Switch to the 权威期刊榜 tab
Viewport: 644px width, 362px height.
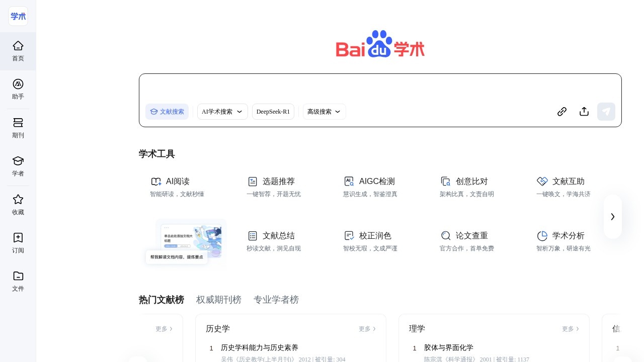tap(219, 300)
